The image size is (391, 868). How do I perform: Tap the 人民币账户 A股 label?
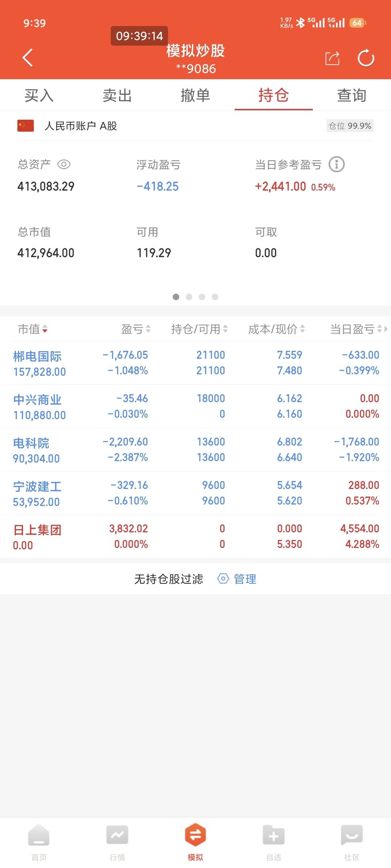[81, 126]
